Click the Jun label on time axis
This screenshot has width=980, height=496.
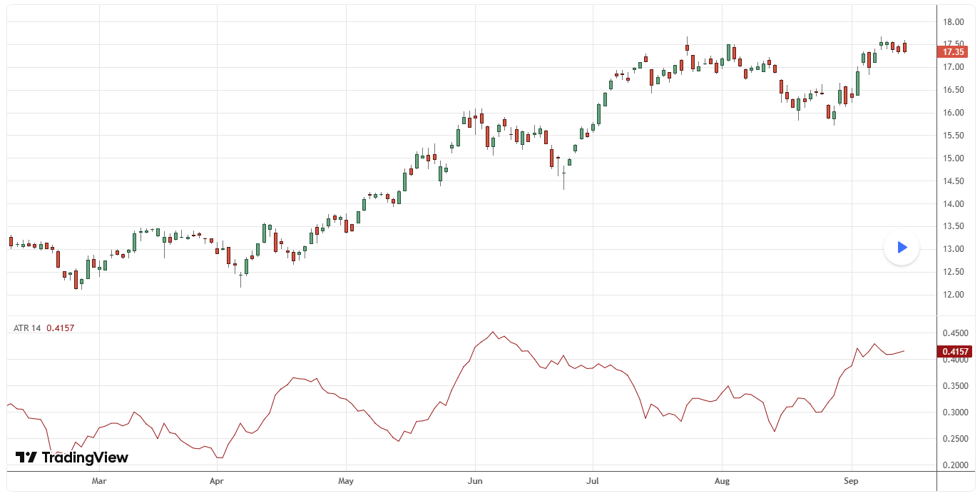(475, 481)
